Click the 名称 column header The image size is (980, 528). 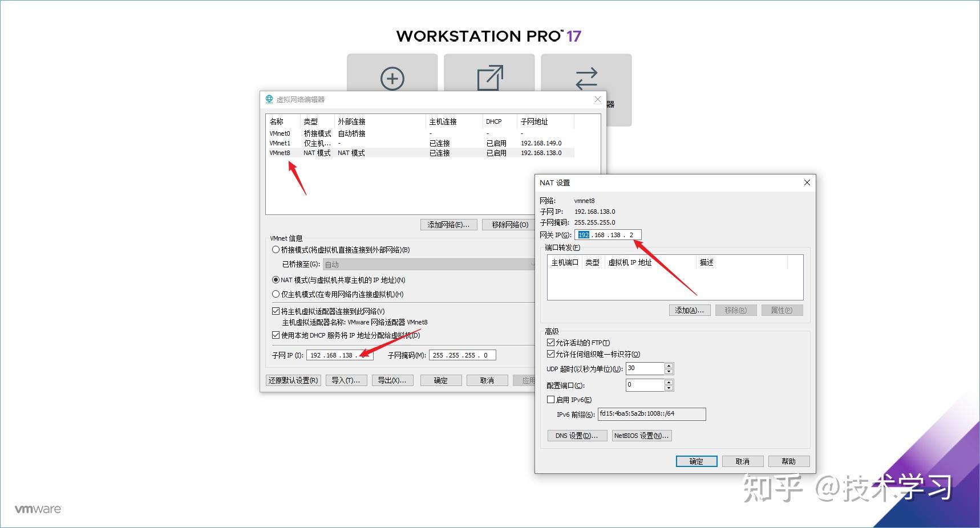[277, 121]
